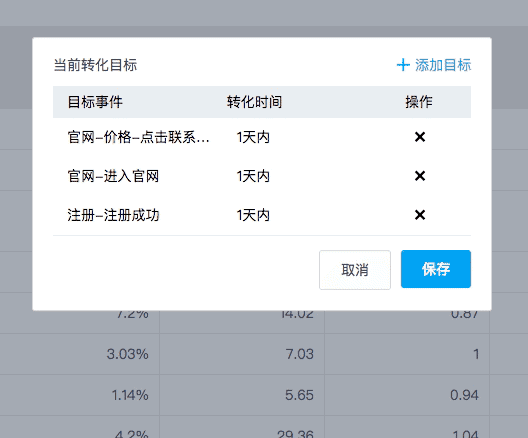
Task: Click the 3.03% cell in the background table
Action: pos(128,354)
